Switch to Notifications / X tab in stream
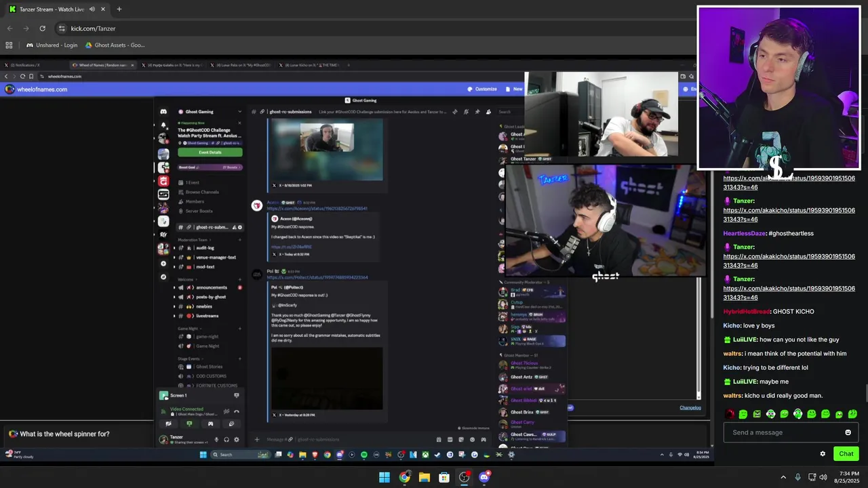 27,65
